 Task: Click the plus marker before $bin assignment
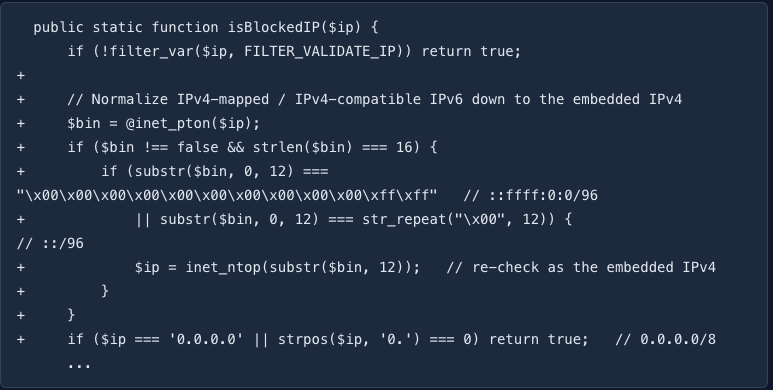click(x=21, y=123)
